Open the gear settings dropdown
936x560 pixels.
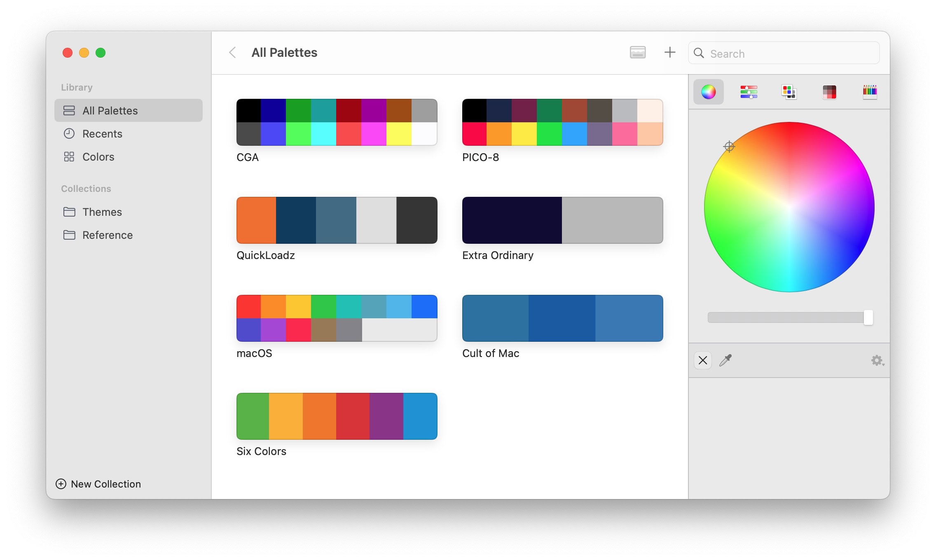877,360
